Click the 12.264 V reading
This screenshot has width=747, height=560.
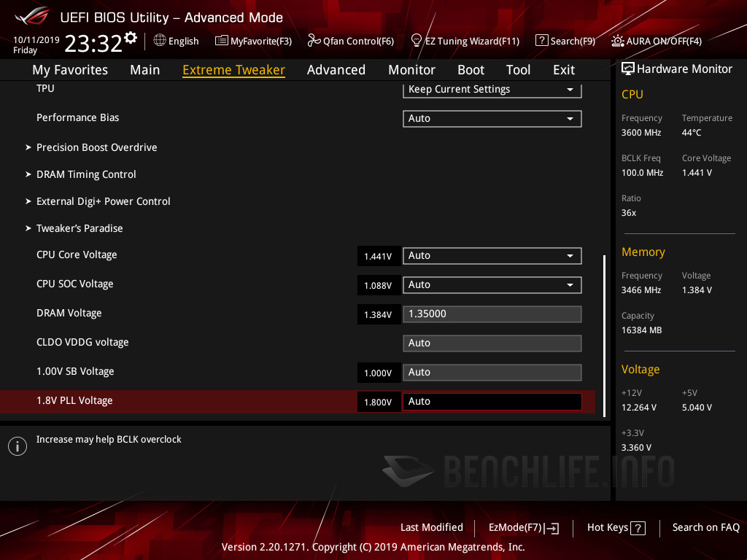coord(639,408)
